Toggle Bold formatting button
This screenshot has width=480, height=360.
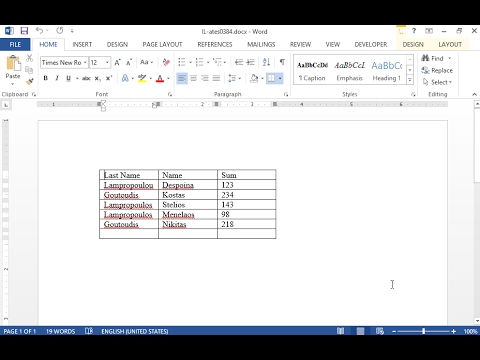pos(46,78)
